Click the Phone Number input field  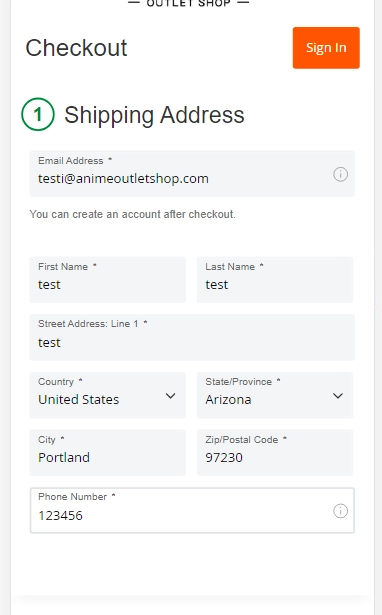tap(192, 510)
